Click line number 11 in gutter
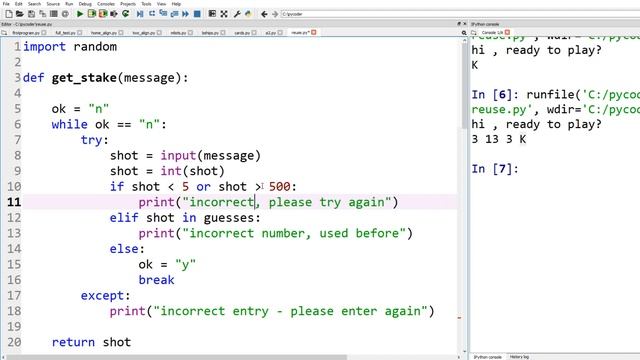This screenshot has width=640, height=360. (x=14, y=202)
